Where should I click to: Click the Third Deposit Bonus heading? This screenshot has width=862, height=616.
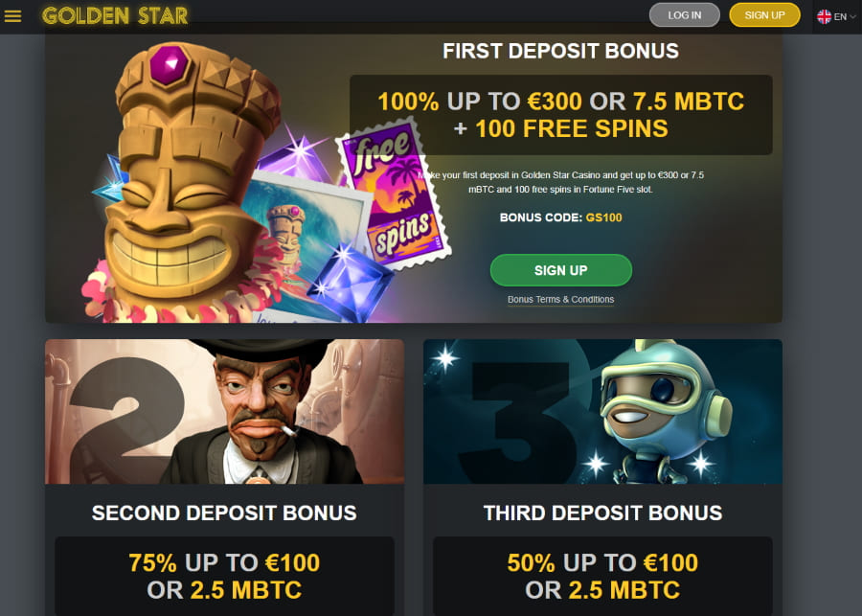click(x=602, y=513)
